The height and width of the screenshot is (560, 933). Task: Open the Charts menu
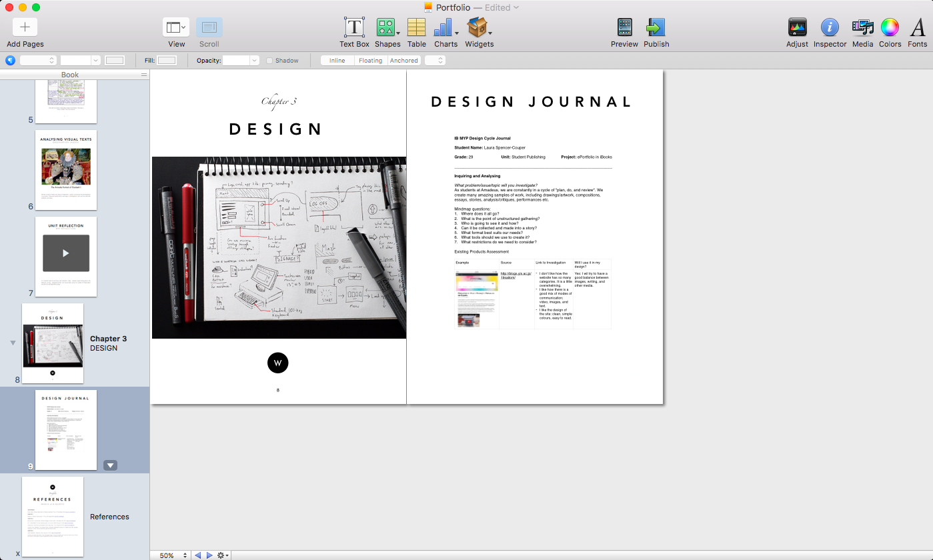coord(445,27)
